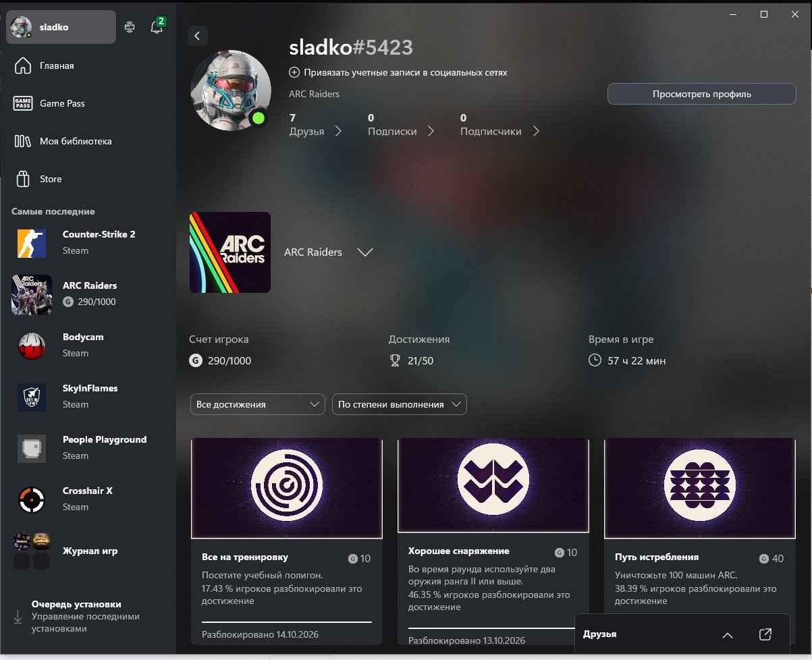Click the Bodycam game icon

coord(32,346)
